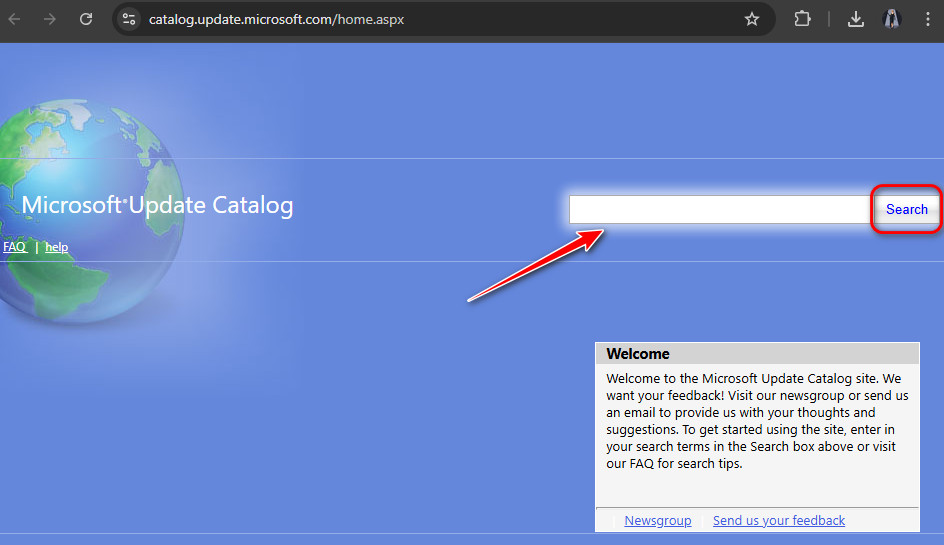The height and width of the screenshot is (545, 944).
Task: Click the browser back arrow
Action: coord(14,19)
